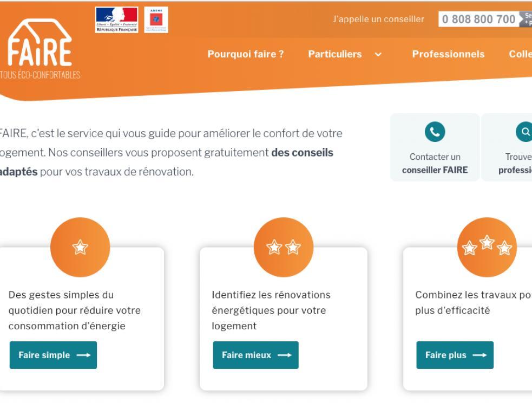This screenshot has height=409, width=532.
Task: Click the J'appelle un conseiller text
Action: click(x=378, y=19)
